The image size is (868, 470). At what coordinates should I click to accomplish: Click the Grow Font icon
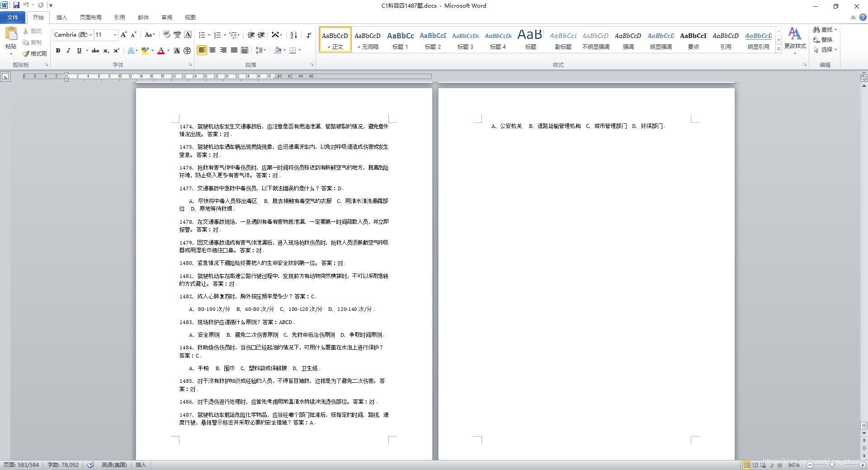pyautogui.click(x=123, y=35)
